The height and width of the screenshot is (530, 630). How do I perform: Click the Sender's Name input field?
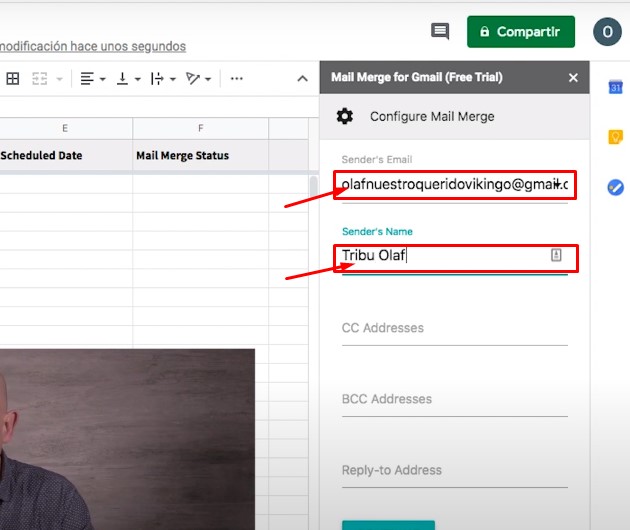(454, 256)
